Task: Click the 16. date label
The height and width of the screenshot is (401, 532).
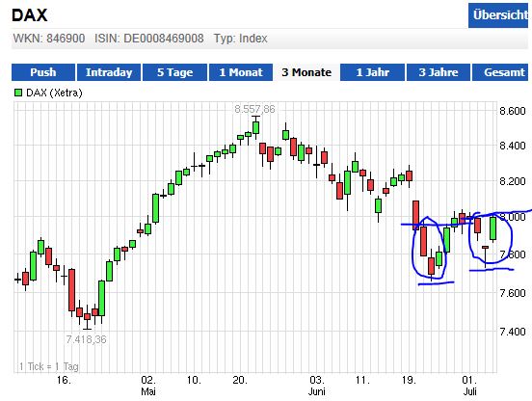Action: click(x=64, y=380)
